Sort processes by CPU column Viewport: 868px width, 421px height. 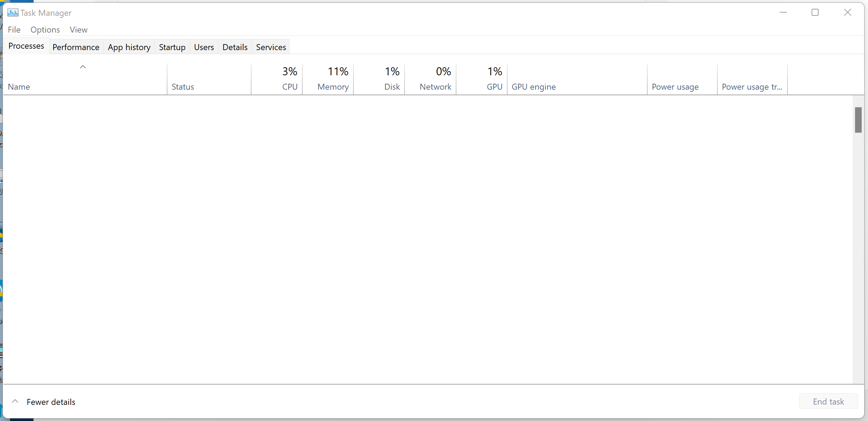[277, 79]
